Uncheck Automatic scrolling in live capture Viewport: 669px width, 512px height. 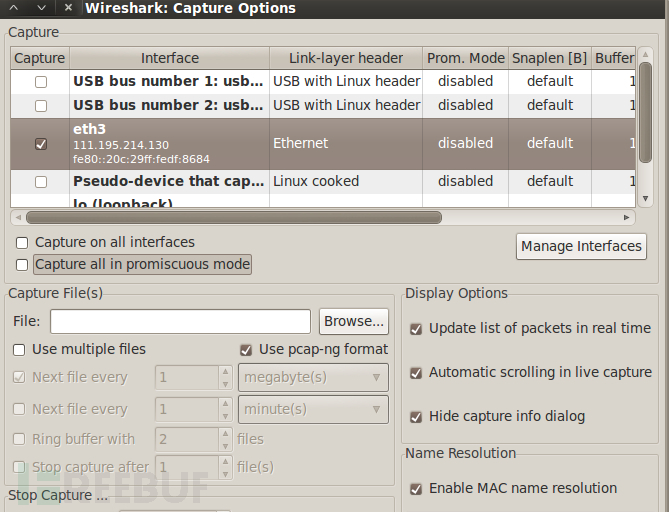click(x=416, y=372)
